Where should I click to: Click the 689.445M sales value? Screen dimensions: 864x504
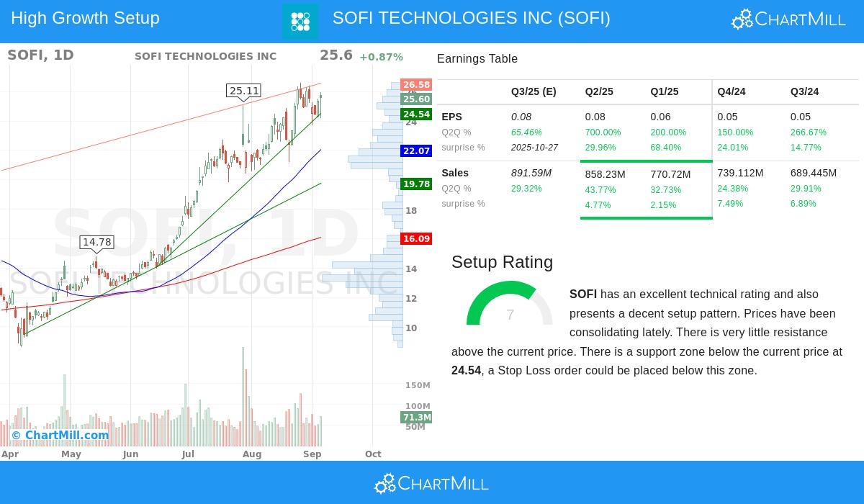[814, 173]
